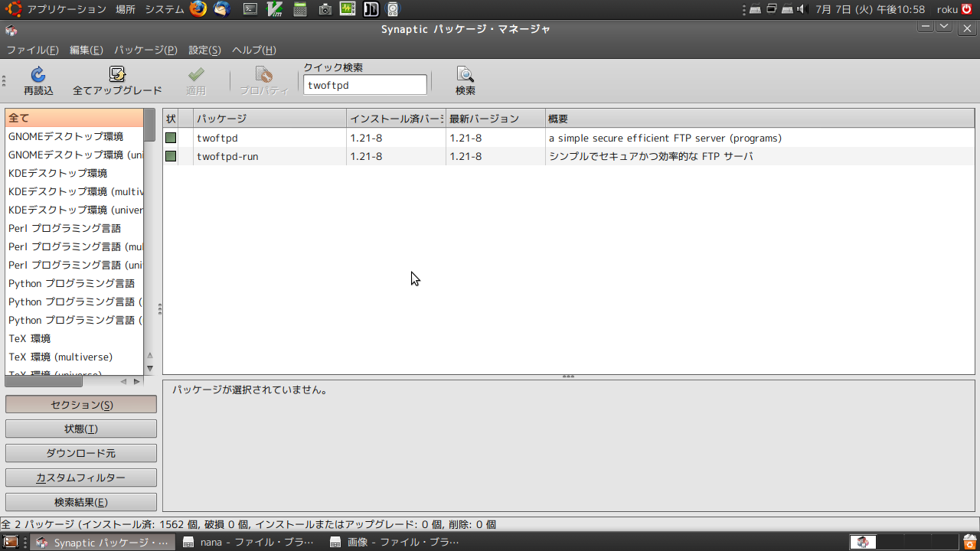Open the システム system menu
The width and height of the screenshot is (980, 551).
(164, 9)
